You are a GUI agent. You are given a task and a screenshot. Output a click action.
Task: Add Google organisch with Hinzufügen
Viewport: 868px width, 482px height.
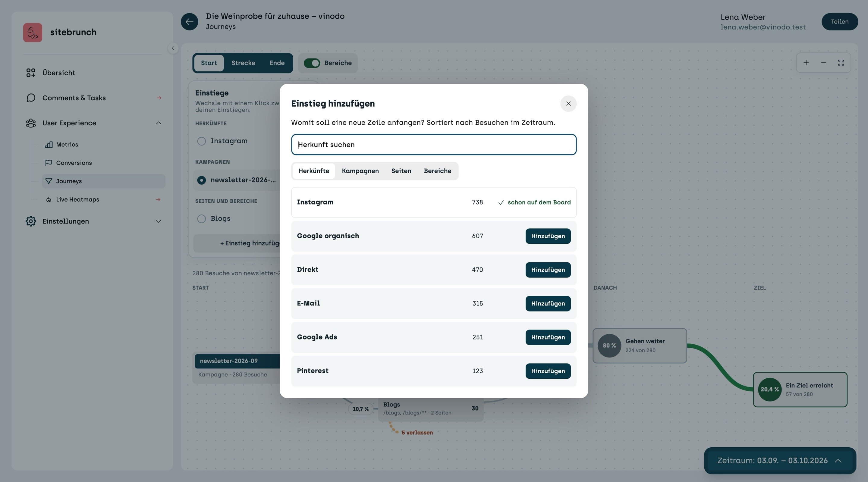tap(548, 236)
